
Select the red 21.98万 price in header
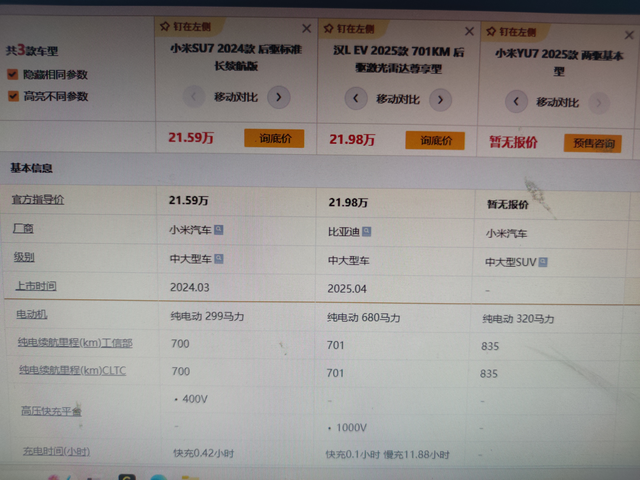352,140
